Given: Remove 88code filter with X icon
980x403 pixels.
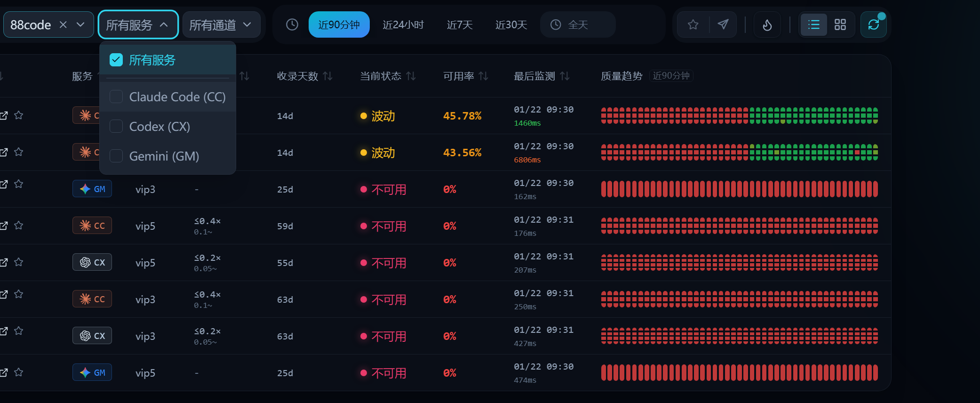Looking at the screenshot, I should click(x=63, y=24).
